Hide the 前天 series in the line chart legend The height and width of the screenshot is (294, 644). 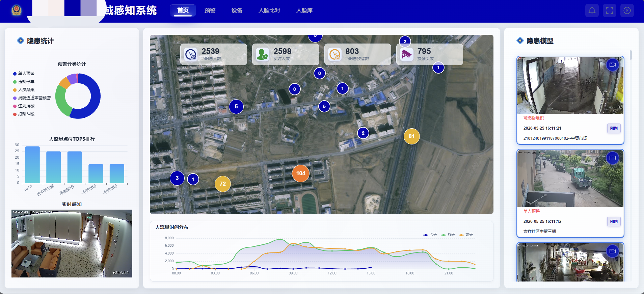click(466, 235)
